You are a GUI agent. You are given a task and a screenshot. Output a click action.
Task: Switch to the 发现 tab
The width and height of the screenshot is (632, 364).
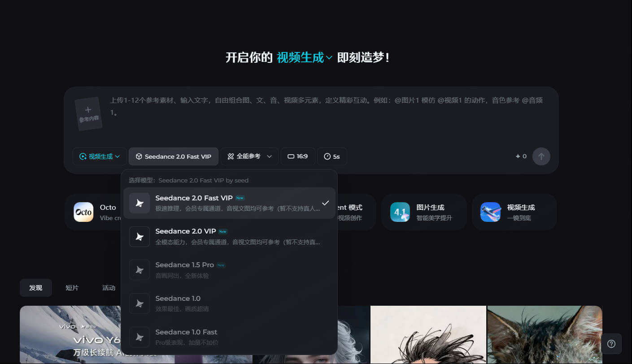pos(36,288)
